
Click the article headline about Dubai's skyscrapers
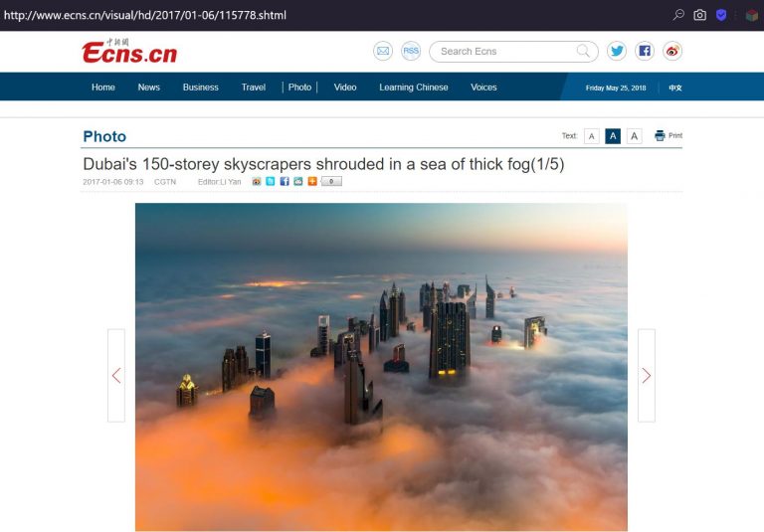click(323, 164)
